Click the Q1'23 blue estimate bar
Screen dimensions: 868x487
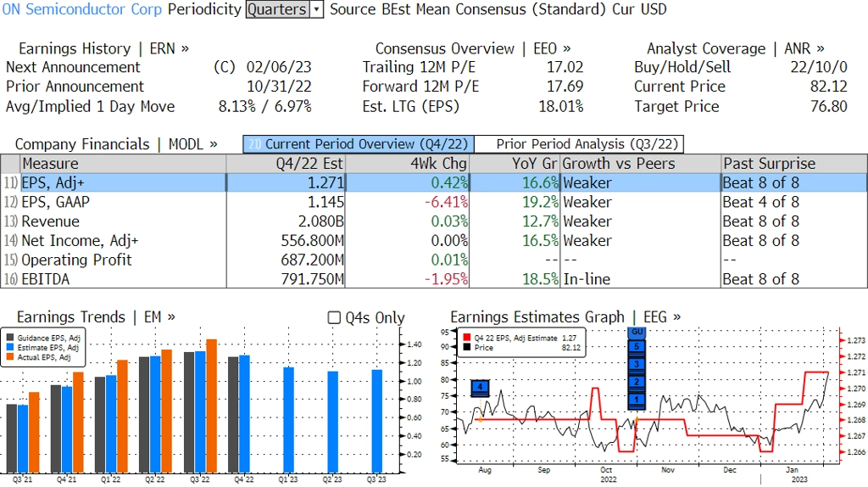(x=288, y=419)
